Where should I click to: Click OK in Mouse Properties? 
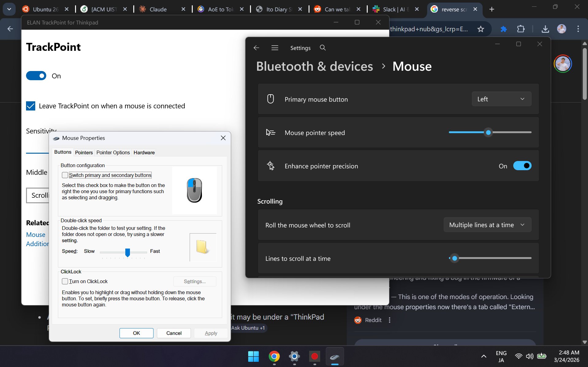(136, 333)
